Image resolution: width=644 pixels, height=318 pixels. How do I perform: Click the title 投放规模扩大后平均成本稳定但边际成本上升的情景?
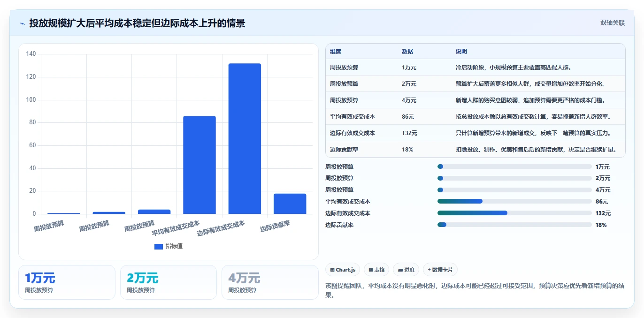[137, 23]
